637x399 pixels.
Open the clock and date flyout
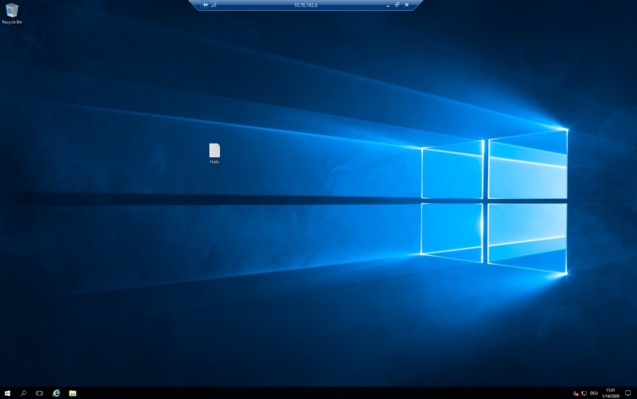[x=610, y=393]
